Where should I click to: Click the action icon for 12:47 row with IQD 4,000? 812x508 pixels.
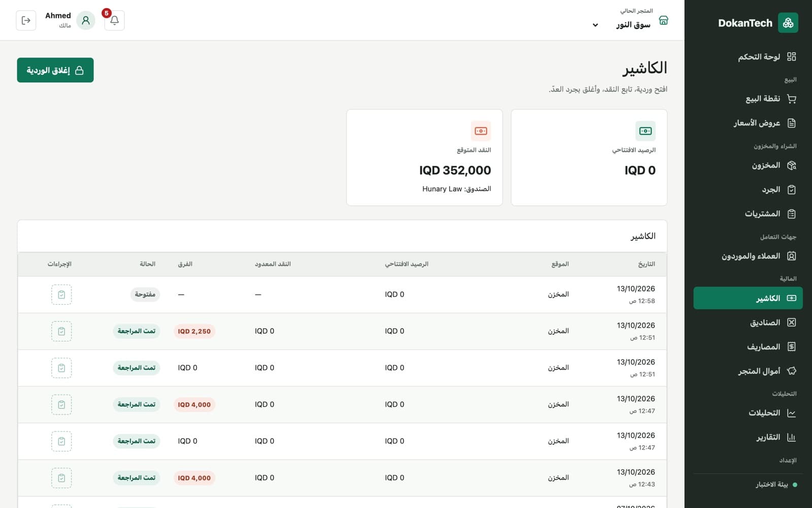tap(61, 405)
